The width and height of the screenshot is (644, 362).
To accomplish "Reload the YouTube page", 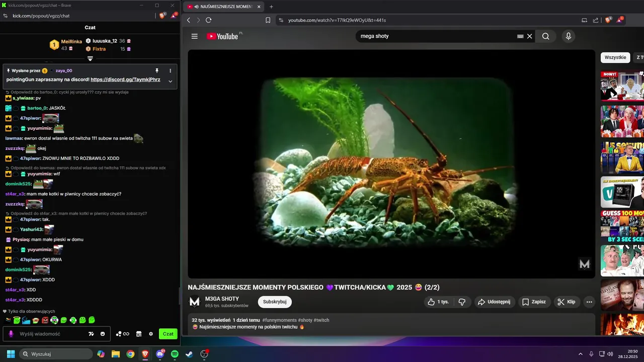I will click(208, 20).
